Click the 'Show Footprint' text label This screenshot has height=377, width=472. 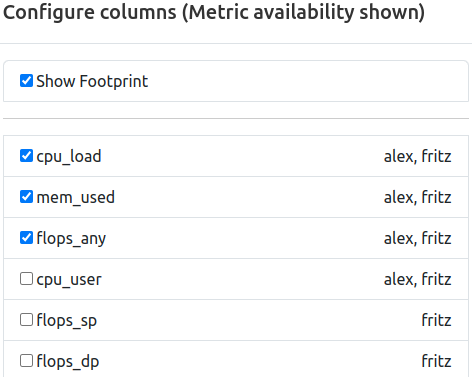pos(92,82)
